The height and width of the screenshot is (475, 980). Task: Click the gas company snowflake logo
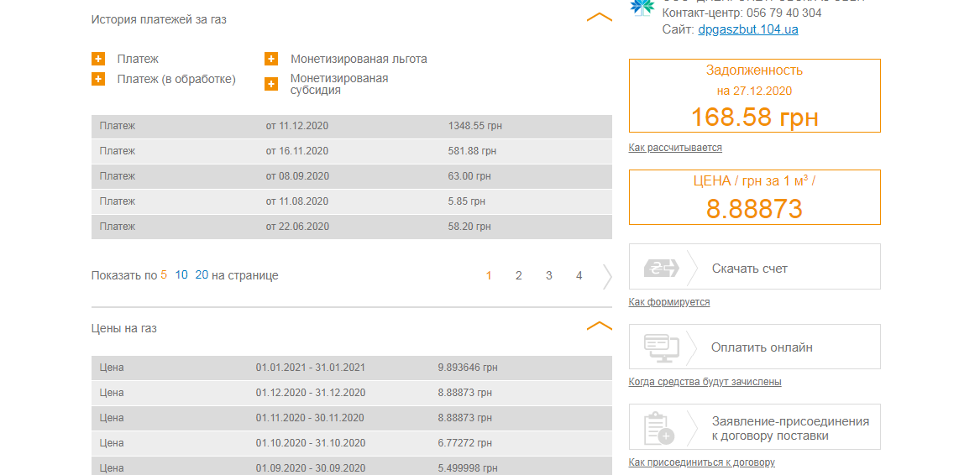coord(642,6)
